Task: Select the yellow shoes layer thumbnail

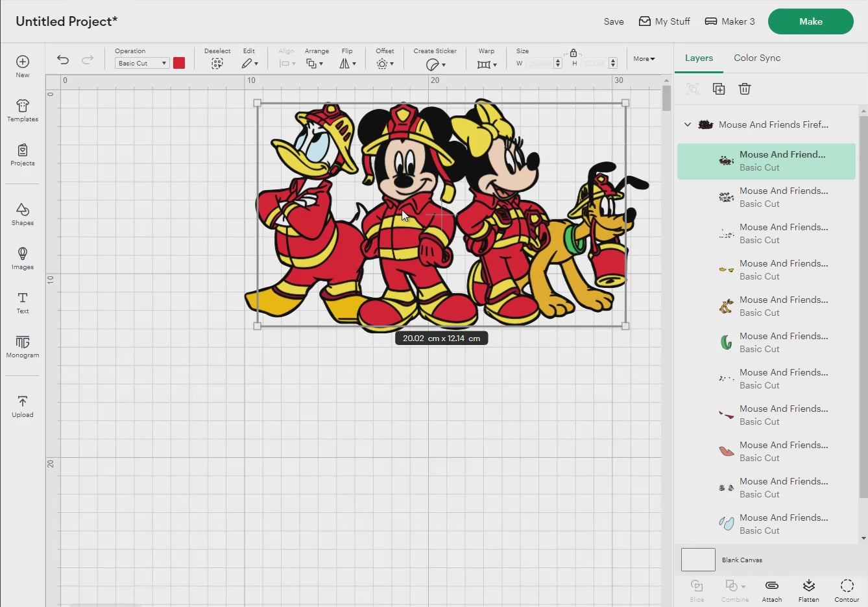Action: coord(727,269)
